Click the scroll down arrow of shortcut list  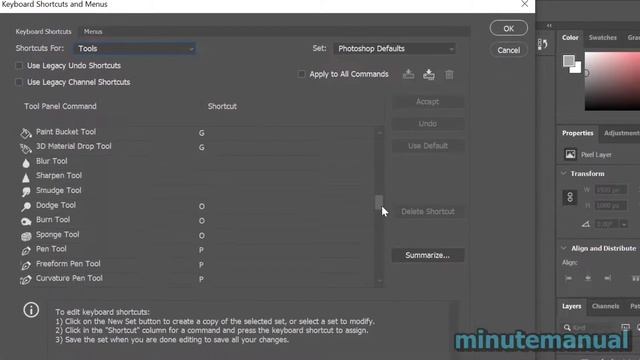click(379, 281)
